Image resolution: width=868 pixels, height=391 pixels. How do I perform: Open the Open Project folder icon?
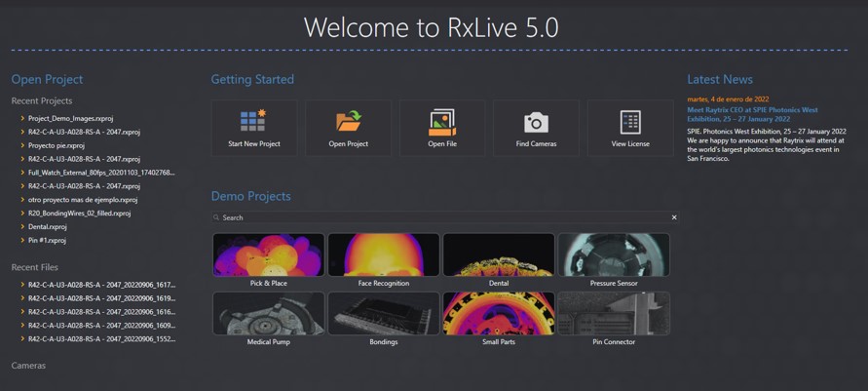pyautogui.click(x=348, y=121)
